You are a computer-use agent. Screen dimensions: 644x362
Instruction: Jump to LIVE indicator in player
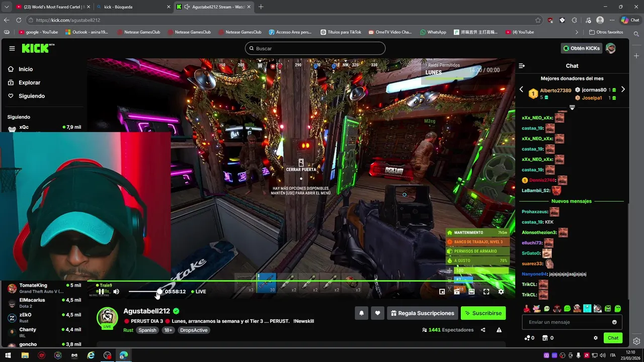point(199,292)
